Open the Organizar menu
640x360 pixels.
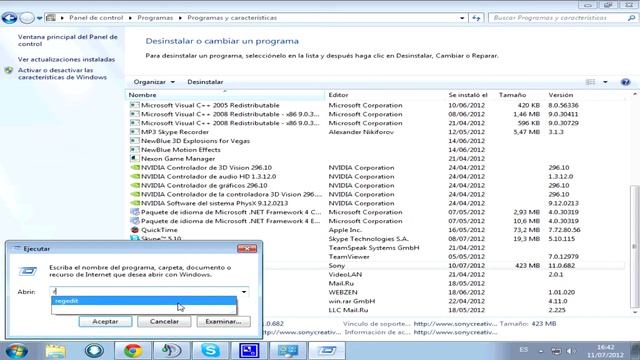[x=154, y=82]
